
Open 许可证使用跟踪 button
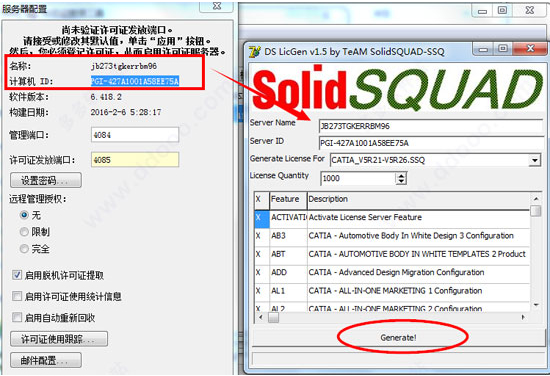59,339
